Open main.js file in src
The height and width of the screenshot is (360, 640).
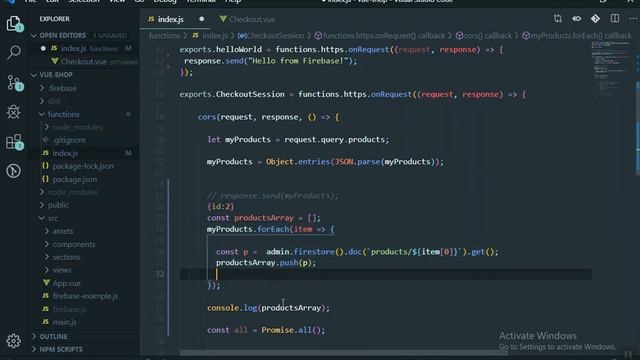pos(64,322)
